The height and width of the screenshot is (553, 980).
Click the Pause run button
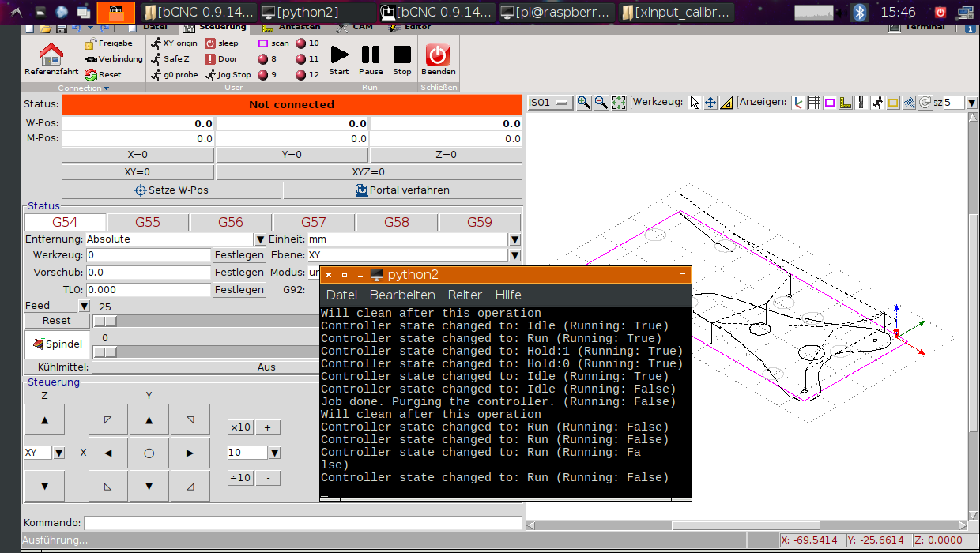371,55
